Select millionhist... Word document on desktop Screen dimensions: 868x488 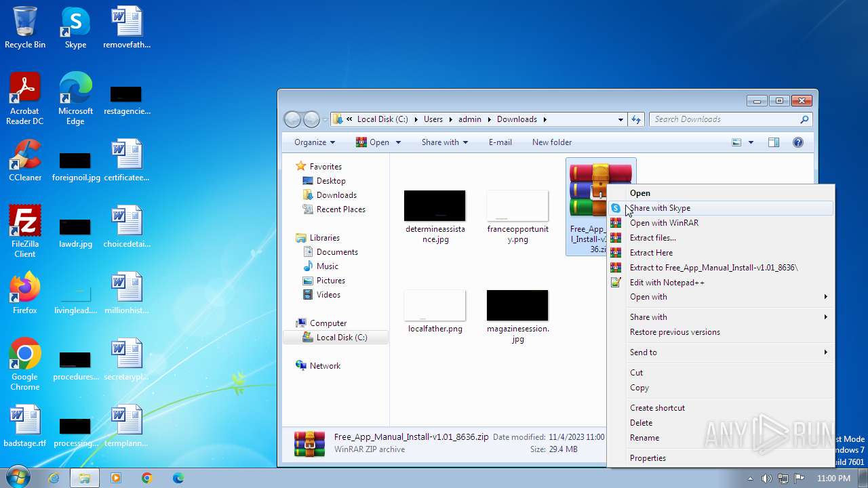(x=127, y=293)
